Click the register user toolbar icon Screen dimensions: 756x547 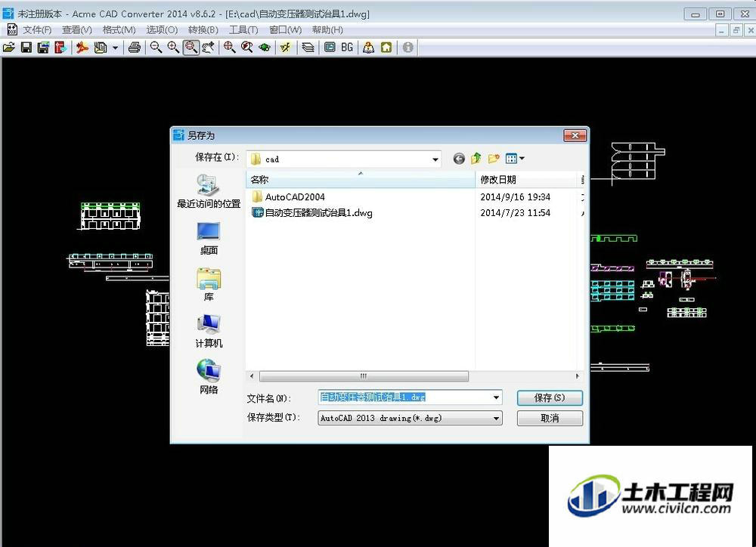pos(368,48)
